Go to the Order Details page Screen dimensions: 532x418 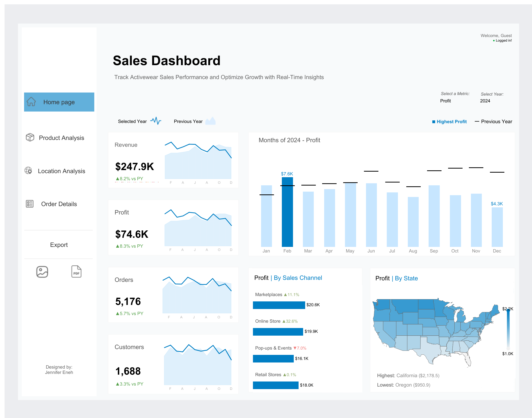[x=59, y=204]
